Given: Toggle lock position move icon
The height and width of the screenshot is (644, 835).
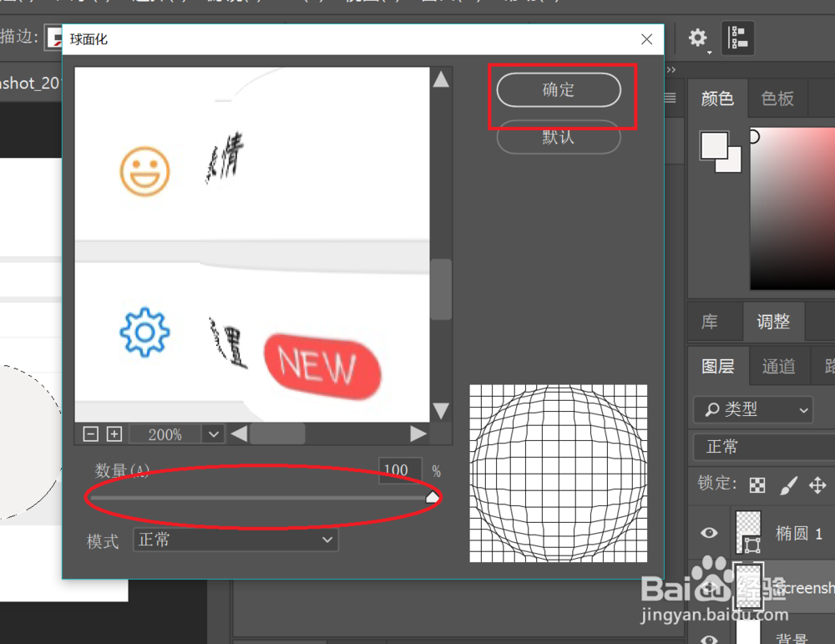Looking at the screenshot, I should 817,484.
